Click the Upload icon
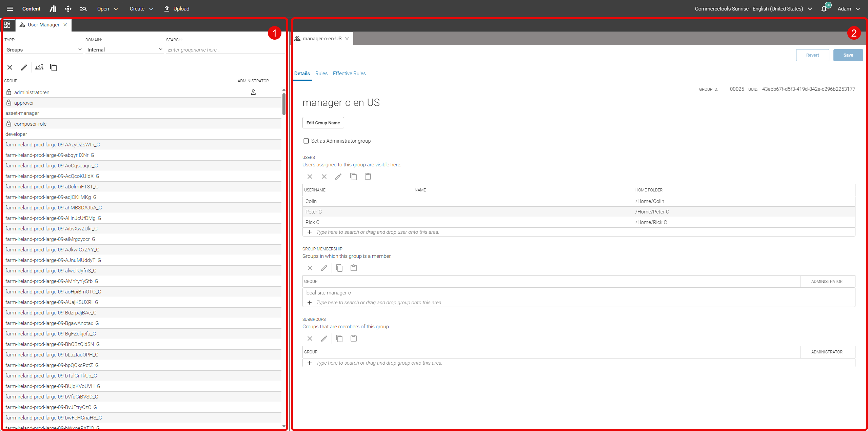This screenshot has width=868, height=431. (x=166, y=9)
